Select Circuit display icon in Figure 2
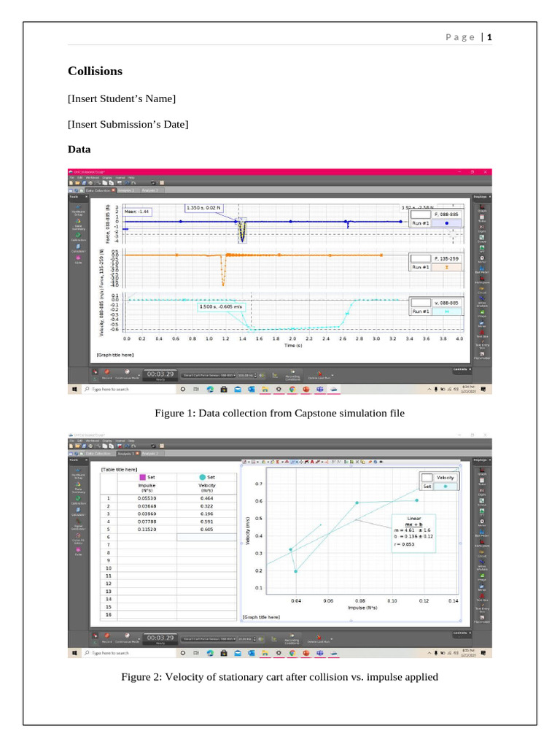560x747 pixels. coord(482,554)
